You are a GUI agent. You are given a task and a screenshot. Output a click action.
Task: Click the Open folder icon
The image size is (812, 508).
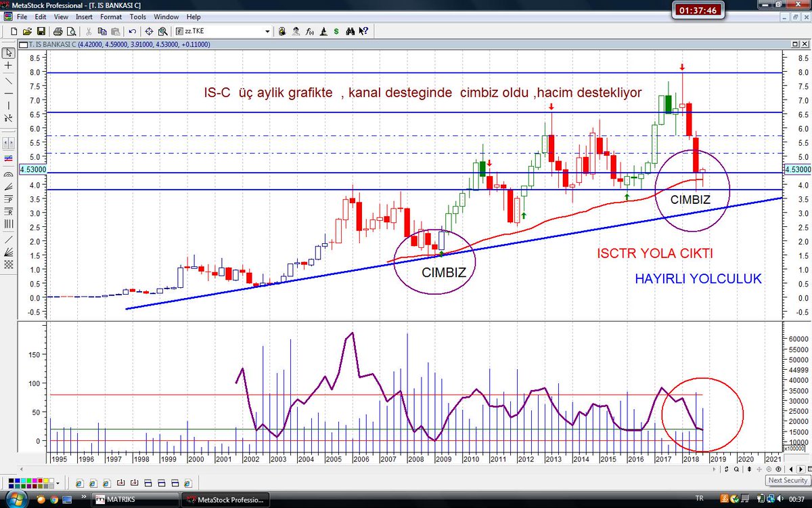pyautogui.click(x=27, y=31)
